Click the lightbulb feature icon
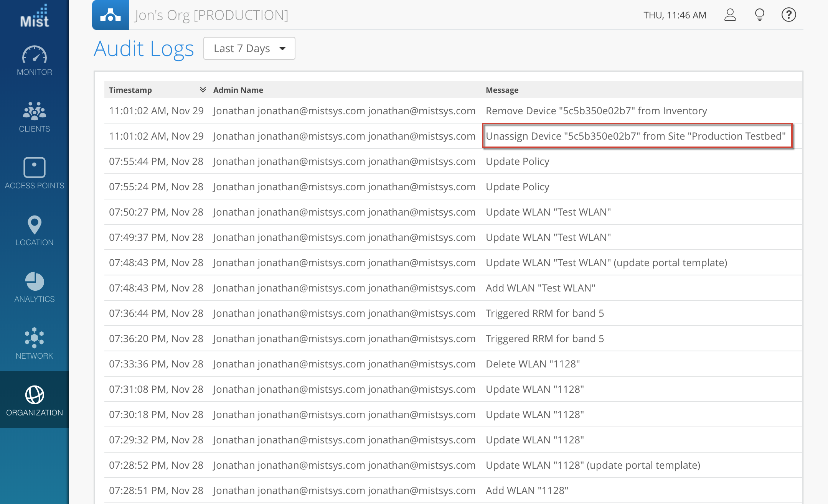 click(759, 15)
